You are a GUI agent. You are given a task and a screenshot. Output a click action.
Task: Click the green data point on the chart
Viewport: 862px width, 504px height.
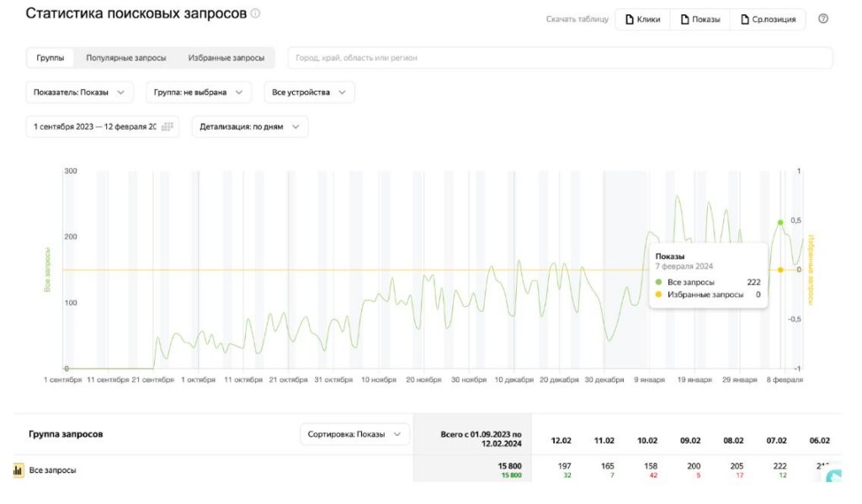tap(780, 222)
